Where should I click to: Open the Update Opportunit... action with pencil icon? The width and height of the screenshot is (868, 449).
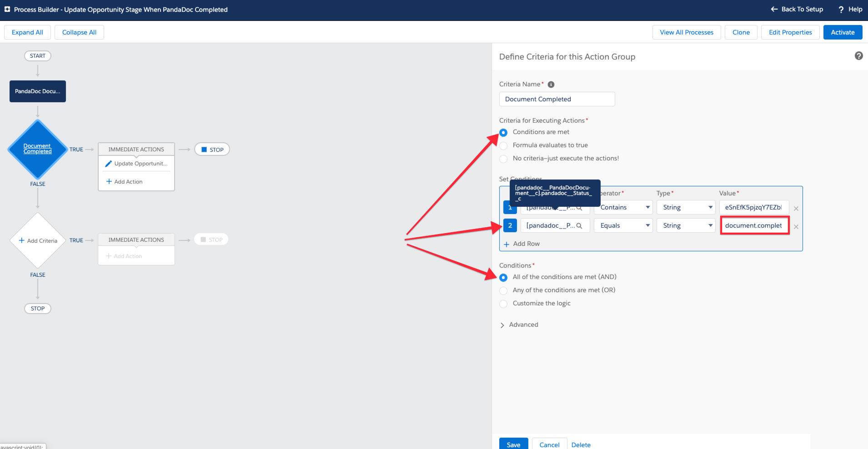coord(136,164)
